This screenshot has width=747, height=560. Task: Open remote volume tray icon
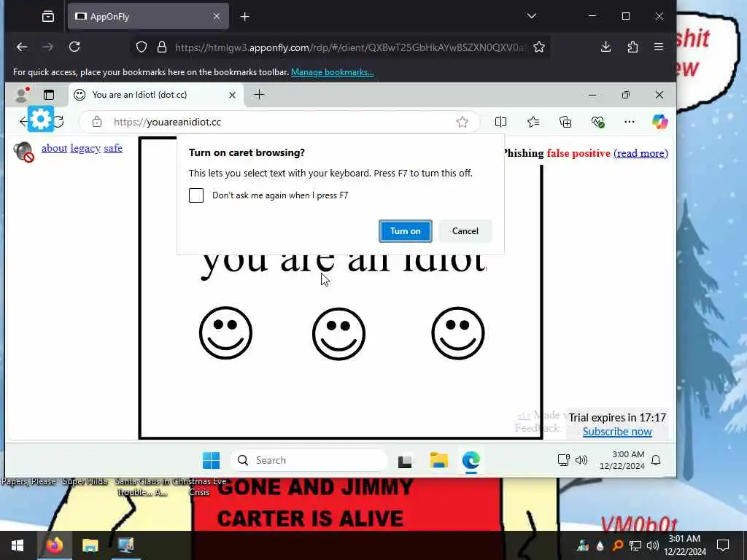coord(581,460)
